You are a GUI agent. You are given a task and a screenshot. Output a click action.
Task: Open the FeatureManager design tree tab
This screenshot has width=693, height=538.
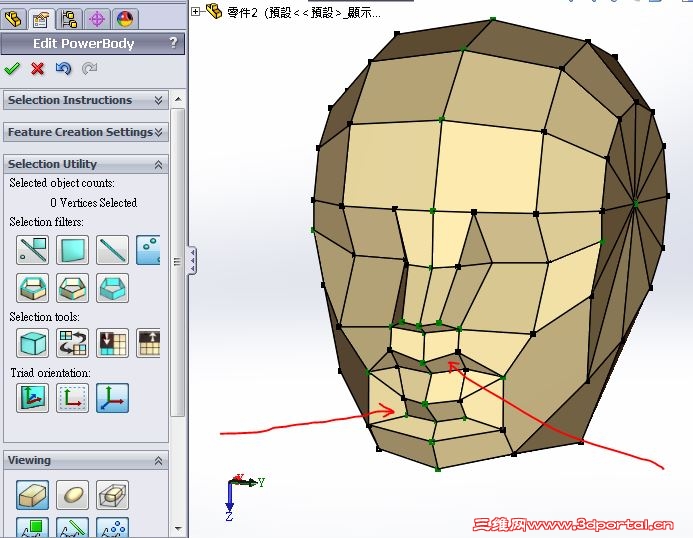[13, 19]
